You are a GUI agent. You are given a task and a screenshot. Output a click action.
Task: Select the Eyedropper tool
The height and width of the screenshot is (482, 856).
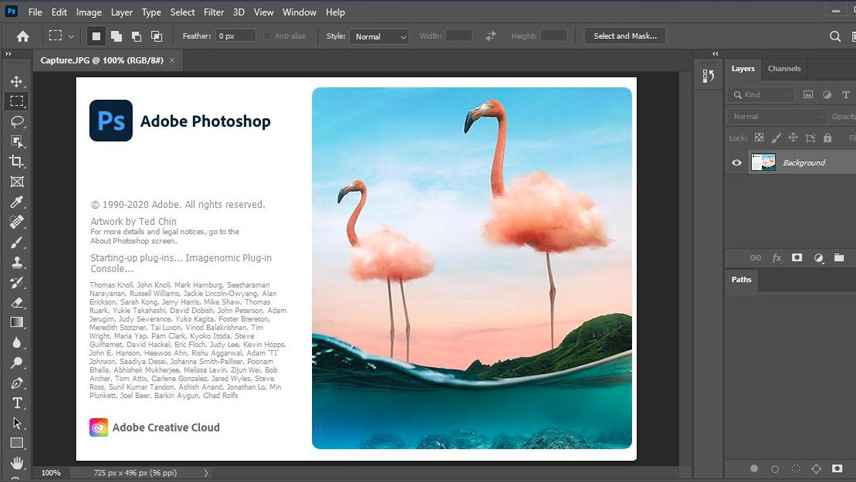tap(16, 202)
